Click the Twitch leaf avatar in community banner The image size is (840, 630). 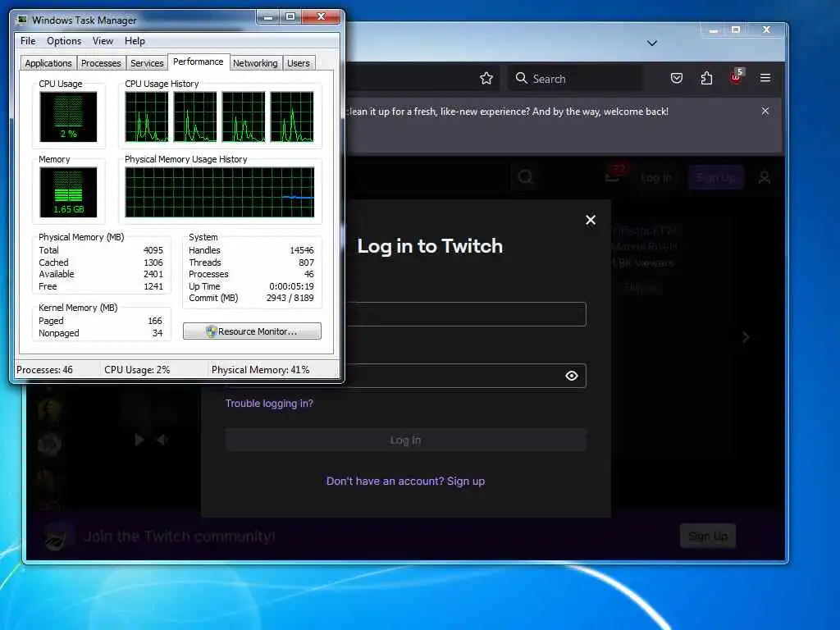point(57,536)
